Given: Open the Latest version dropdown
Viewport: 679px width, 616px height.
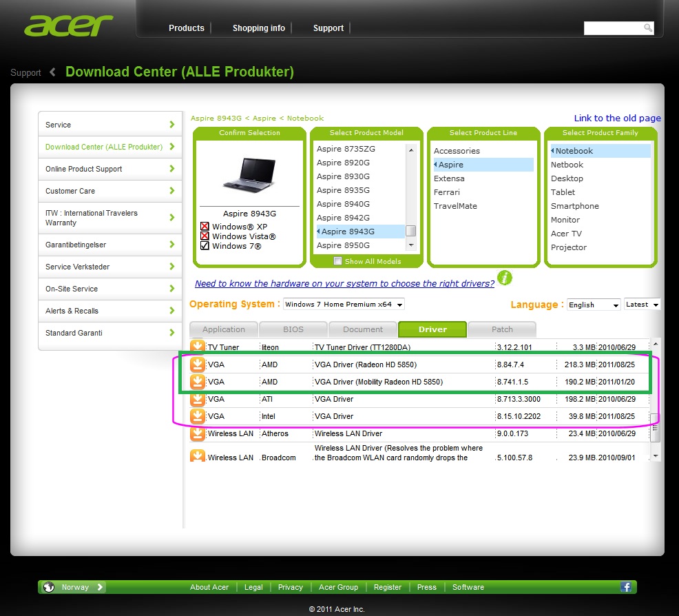Looking at the screenshot, I should coord(643,305).
